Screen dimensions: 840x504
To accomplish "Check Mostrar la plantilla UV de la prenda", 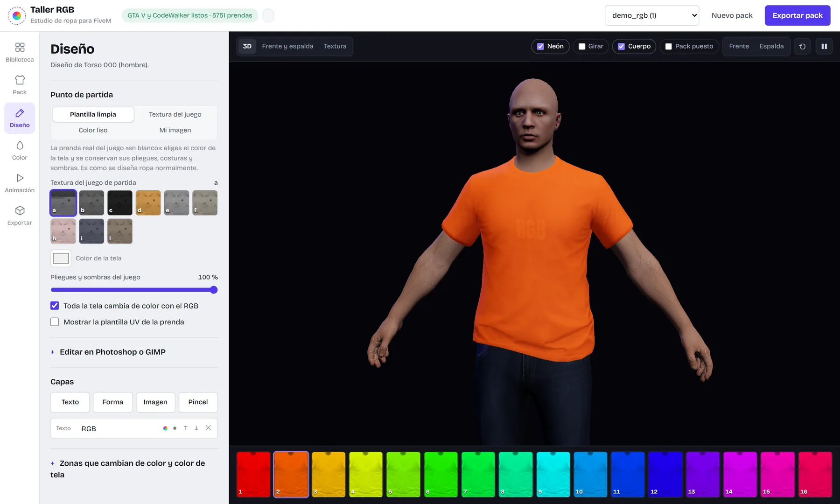I will [x=55, y=322].
